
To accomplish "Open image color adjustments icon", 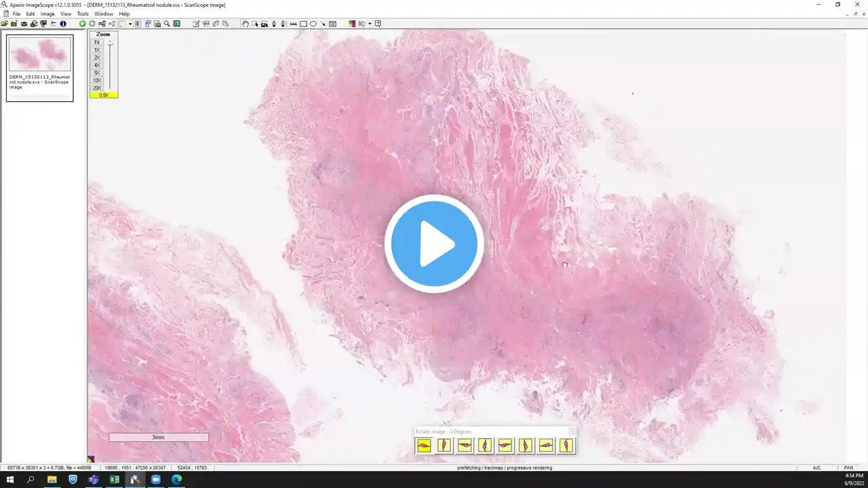I will coord(351,24).
